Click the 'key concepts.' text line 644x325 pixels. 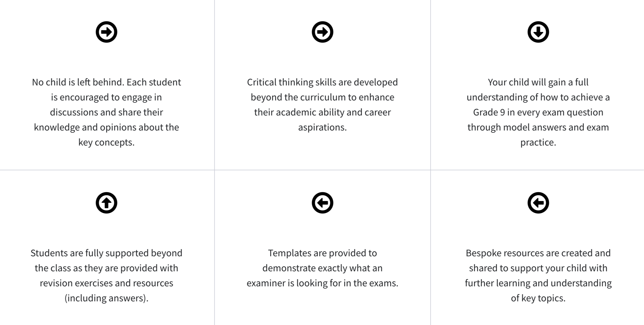tap(106, 142)
